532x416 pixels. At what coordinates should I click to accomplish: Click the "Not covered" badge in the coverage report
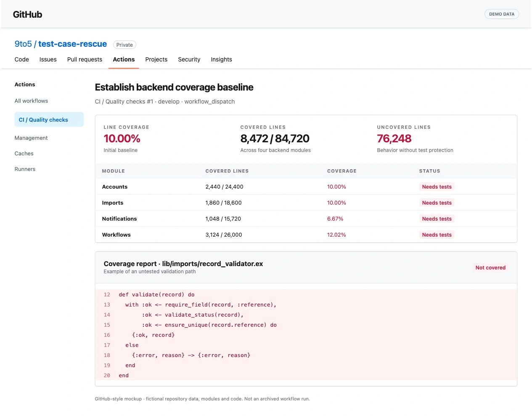[490, 267]
